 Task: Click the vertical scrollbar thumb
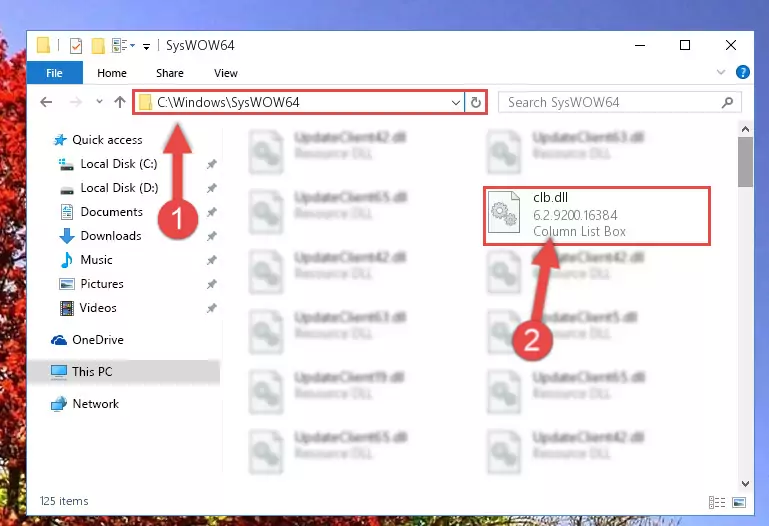pos(745,162)
